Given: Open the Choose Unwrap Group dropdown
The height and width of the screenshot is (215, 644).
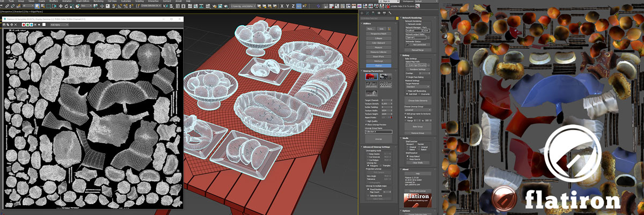Looking at the screenshot, I should click(x=418, y=110).
